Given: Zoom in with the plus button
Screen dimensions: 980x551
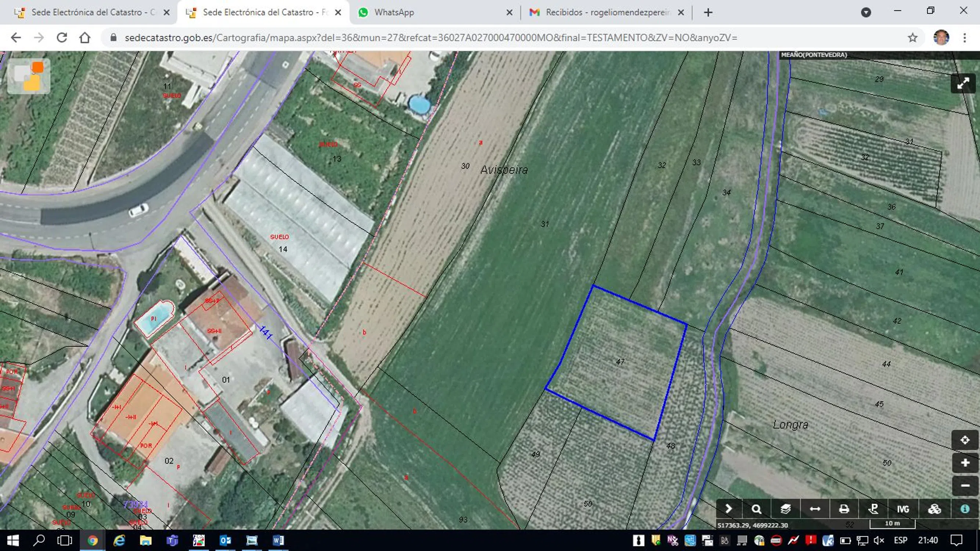Looking at the screenshot, I should [x=965, y=463].
